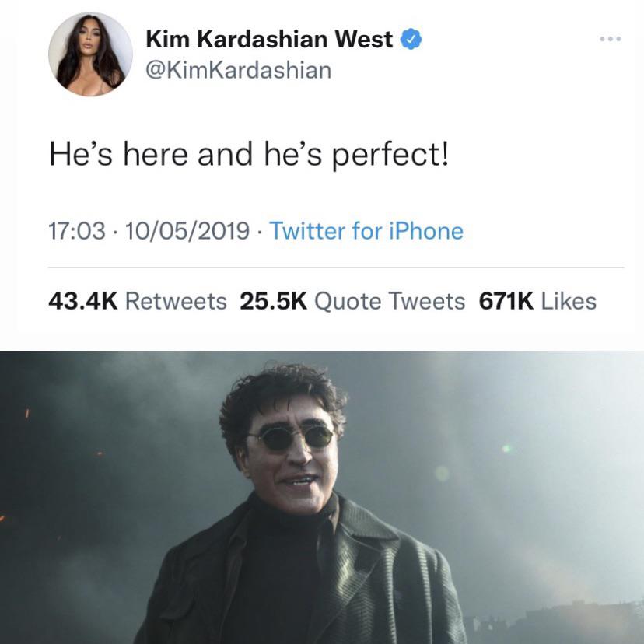Click the blue verified badge
This screenshot has width=644, height=644.
(x=411, y=40)
